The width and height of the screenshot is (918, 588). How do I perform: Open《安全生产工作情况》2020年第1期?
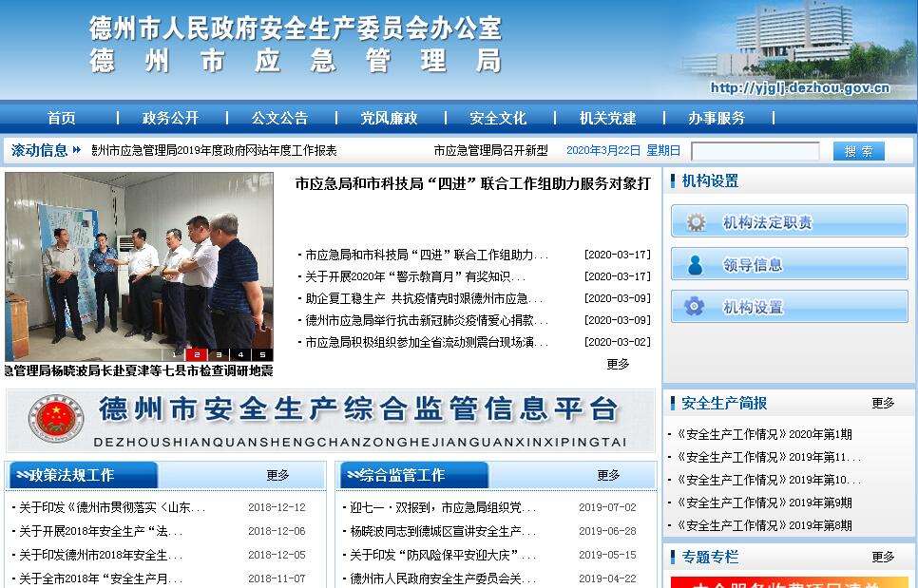[763, 434]
